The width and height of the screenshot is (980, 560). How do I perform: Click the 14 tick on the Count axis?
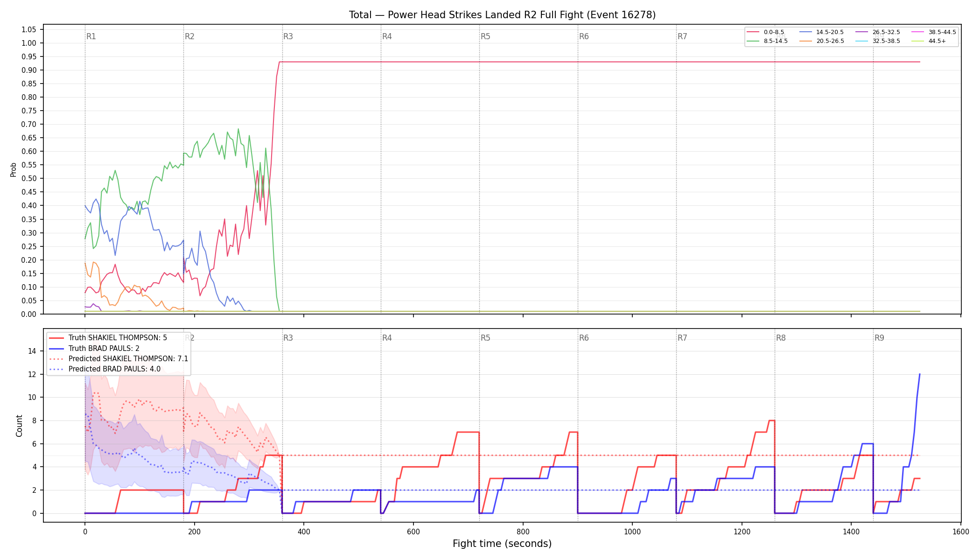pos(32,351)
